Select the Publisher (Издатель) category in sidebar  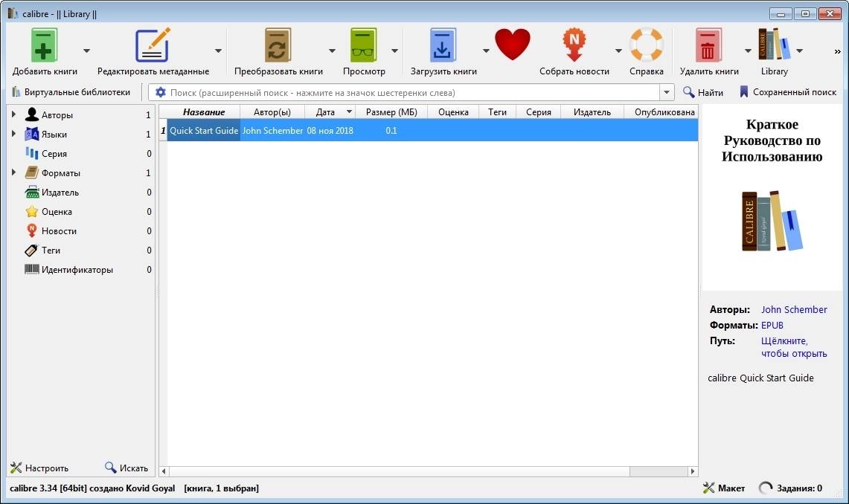[x=60, y=193]
